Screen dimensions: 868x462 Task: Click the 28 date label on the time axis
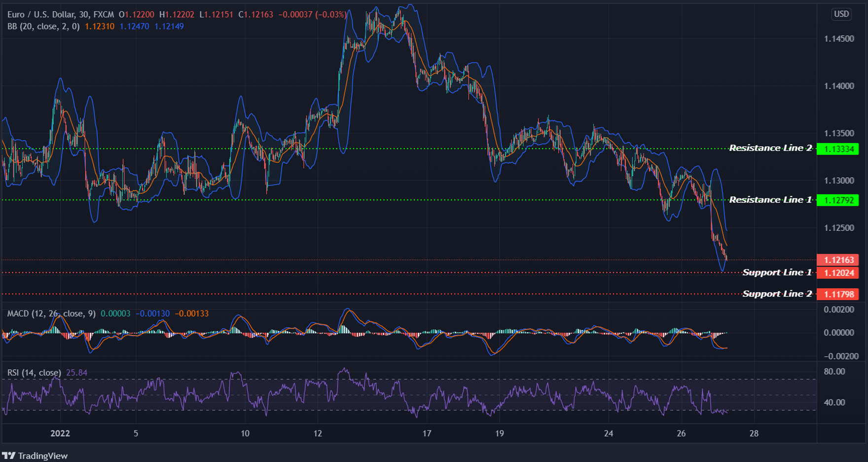click(754, 434)
